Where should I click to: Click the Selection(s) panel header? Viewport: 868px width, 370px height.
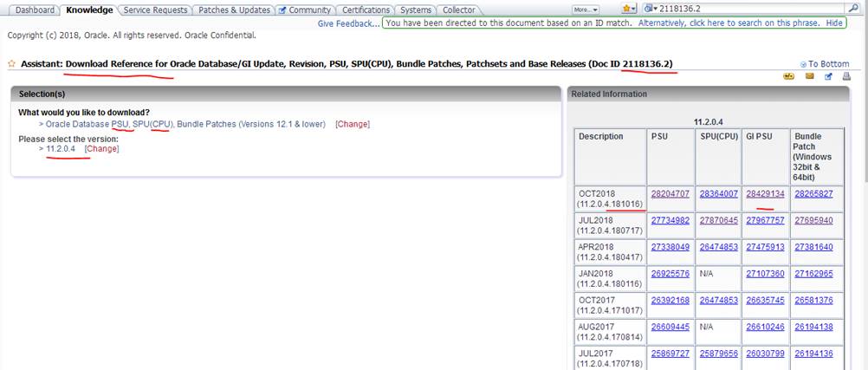coord(286,94)
